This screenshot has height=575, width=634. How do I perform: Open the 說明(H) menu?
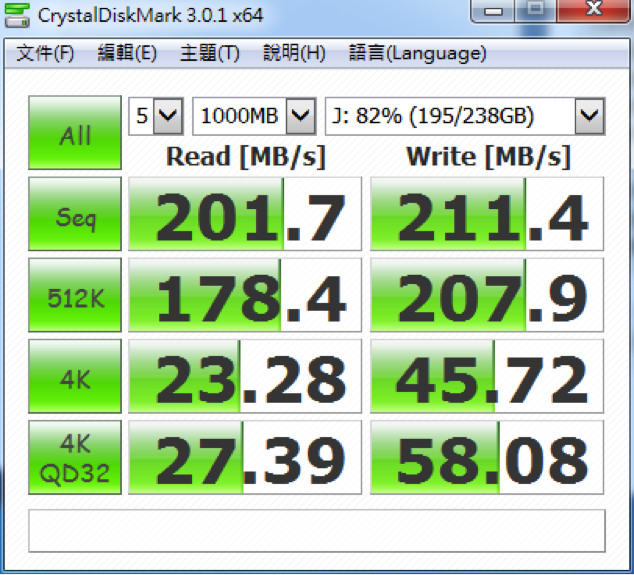click(x=294, y=53)
